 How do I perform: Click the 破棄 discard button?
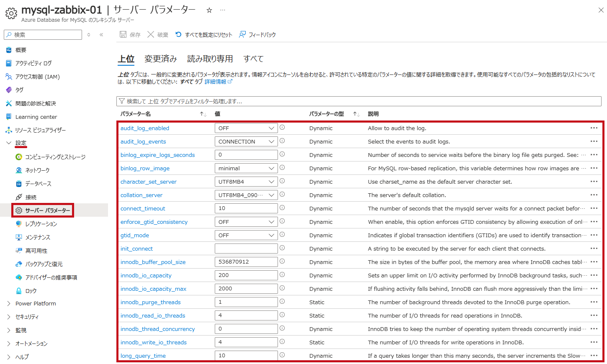[158, 35]
